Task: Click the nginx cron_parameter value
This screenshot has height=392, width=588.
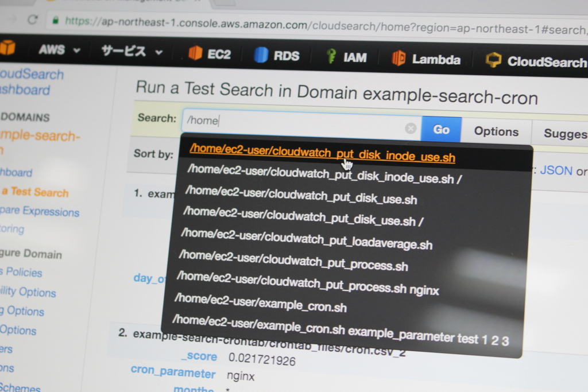Action: (x=241, y=375)
